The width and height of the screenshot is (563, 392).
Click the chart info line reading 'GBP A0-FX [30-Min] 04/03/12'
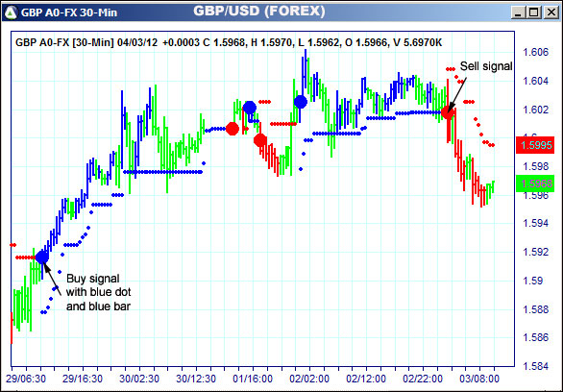click(x=86, y=42)
